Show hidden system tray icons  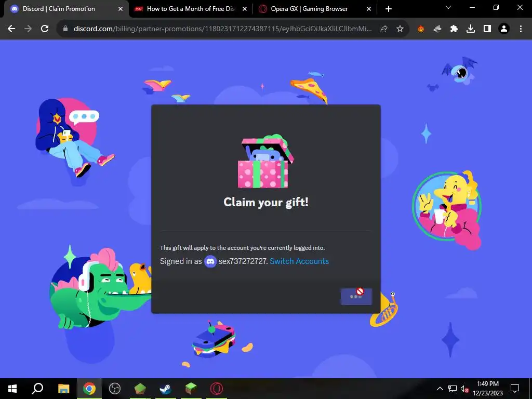(440, 389)
